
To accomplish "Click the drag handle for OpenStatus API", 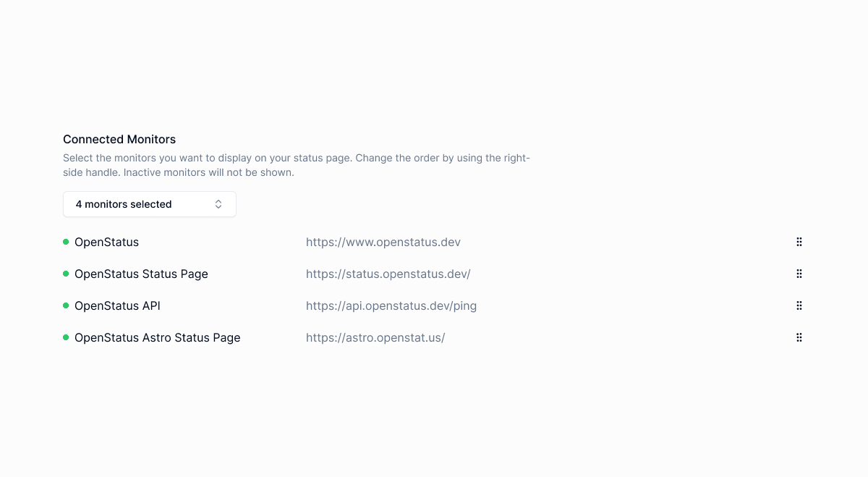I will tap(799, 305).
